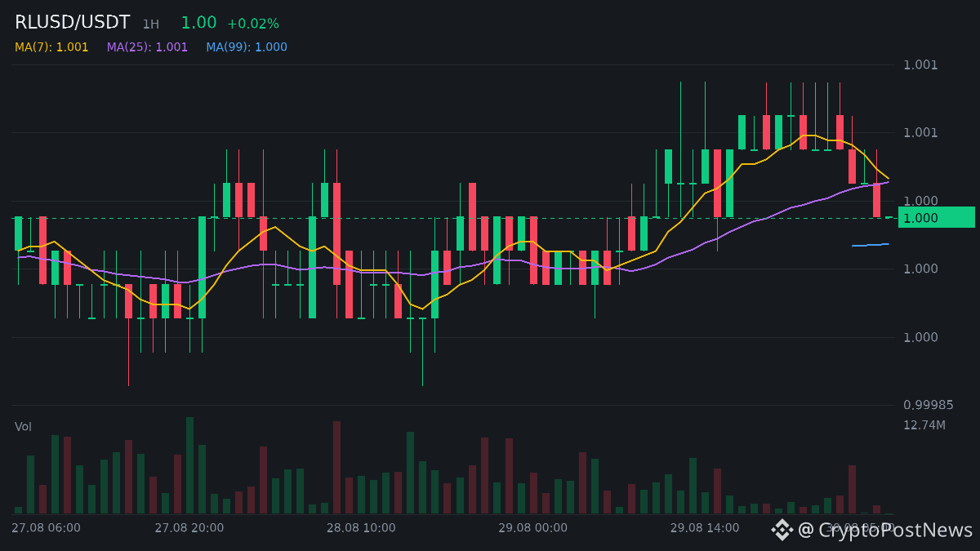Click the Vol panel label
980x551 pixels.
(x=24, y=426)
